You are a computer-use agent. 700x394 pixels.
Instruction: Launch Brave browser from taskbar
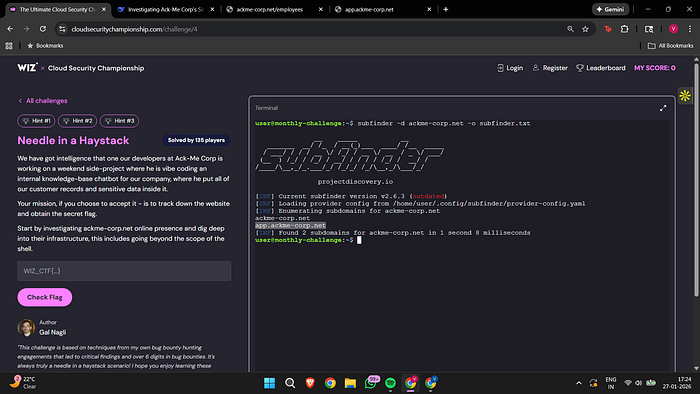(310, 383)
